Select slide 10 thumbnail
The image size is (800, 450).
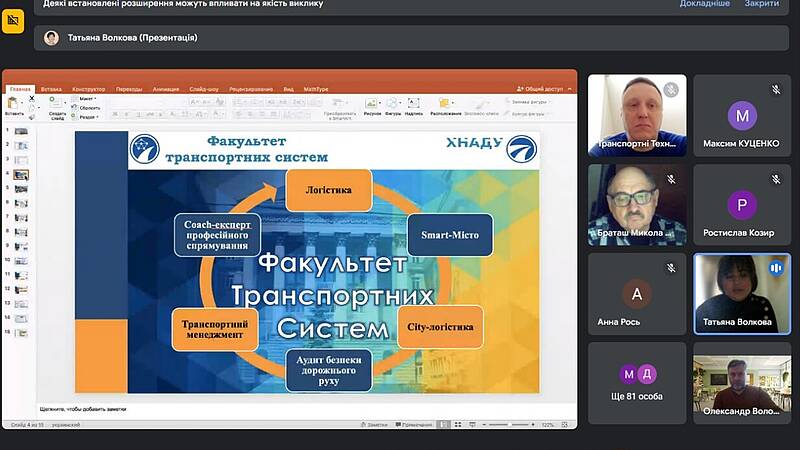21,261
